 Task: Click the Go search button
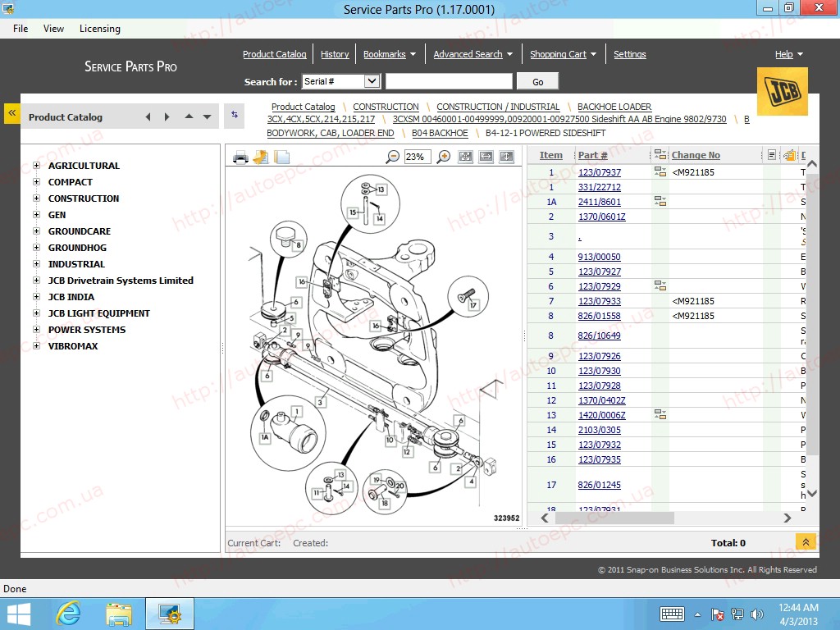538,81
